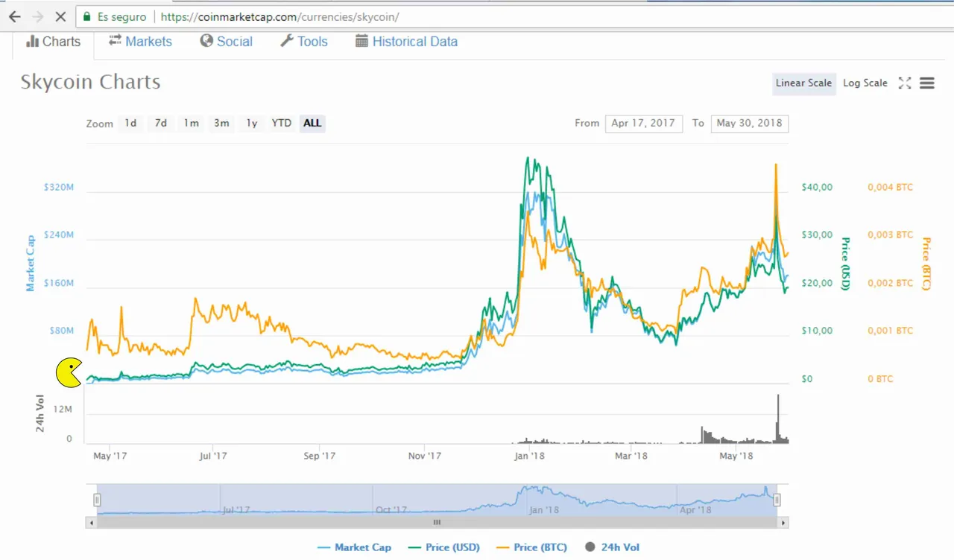Toggle Market Cap series in legend
Viewport: 954px width, 560px height.
pyautogui.click(x=354, y=547)
